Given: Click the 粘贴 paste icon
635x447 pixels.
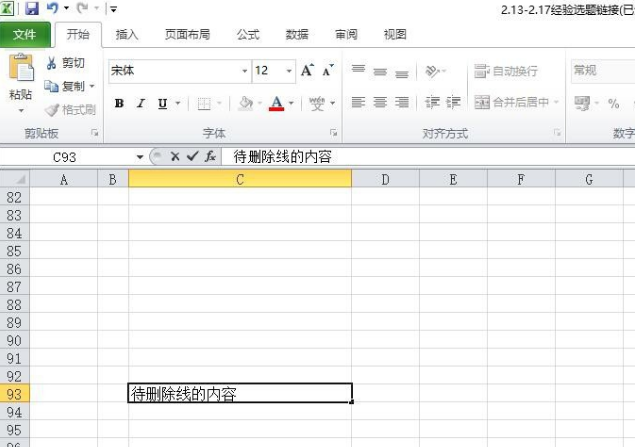Looking at the screenshot, I should [21, 67].
